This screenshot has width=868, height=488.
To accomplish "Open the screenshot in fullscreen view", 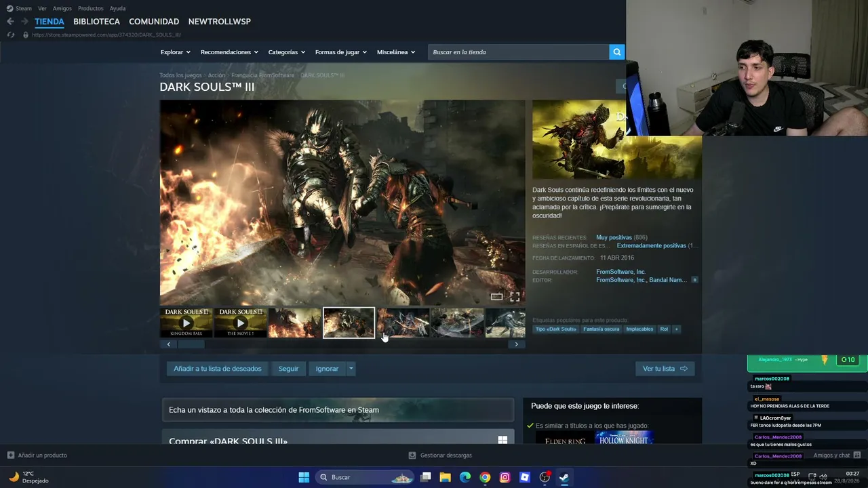I will pos(515,297).
